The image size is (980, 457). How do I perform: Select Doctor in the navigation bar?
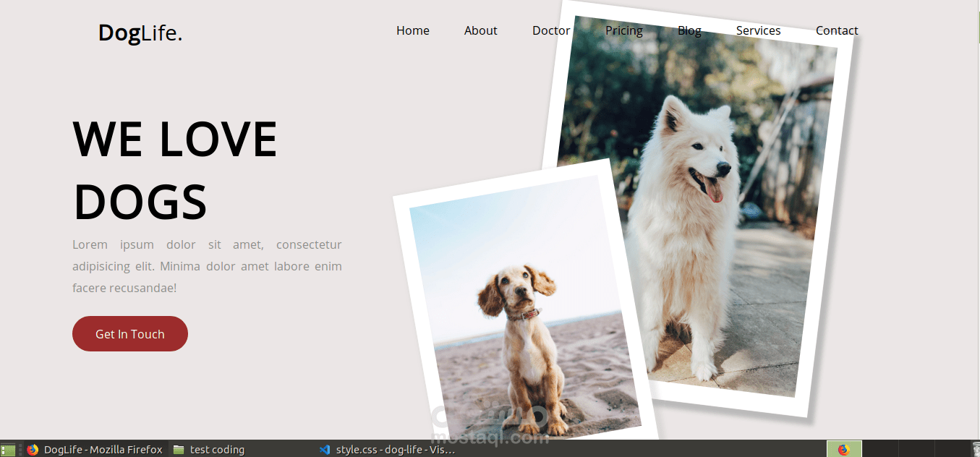coord(550,30)
